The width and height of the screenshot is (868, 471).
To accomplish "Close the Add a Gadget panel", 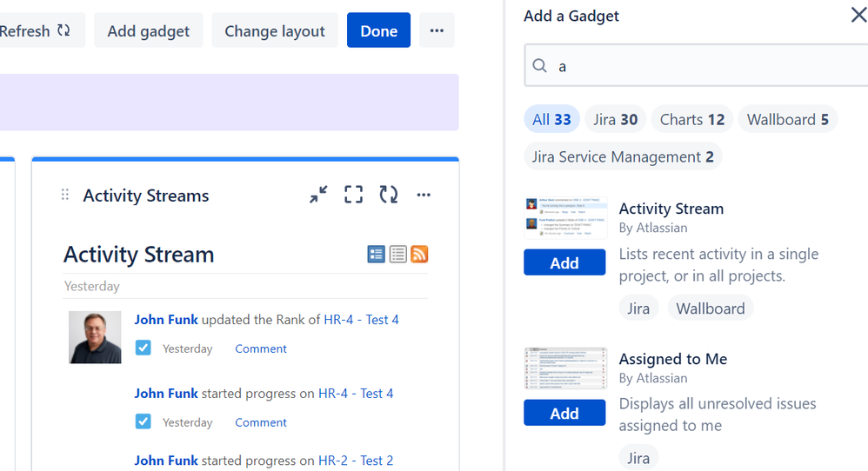I will click(858, 15).
